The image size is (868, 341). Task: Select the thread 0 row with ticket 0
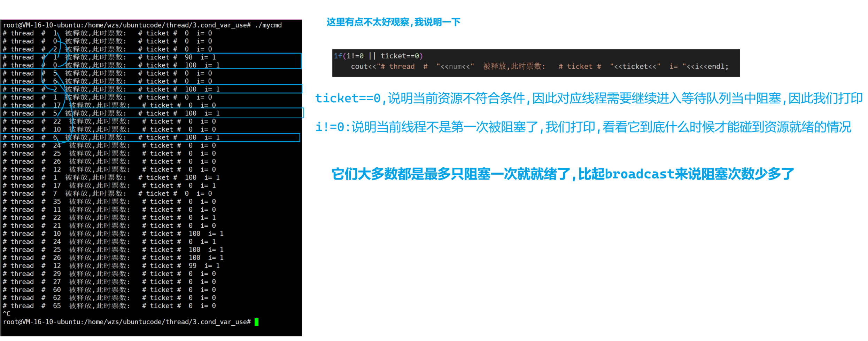pos(107,41)
